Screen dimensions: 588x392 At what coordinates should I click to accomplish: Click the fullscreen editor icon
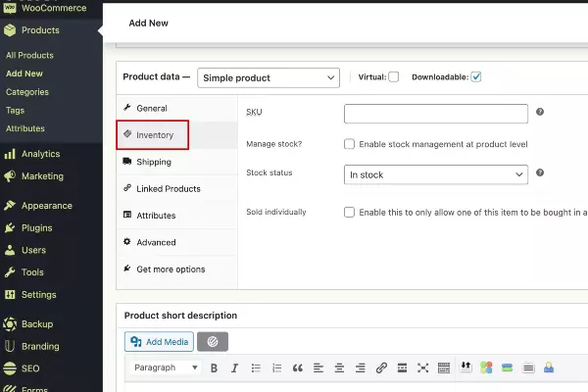(423, 368)
